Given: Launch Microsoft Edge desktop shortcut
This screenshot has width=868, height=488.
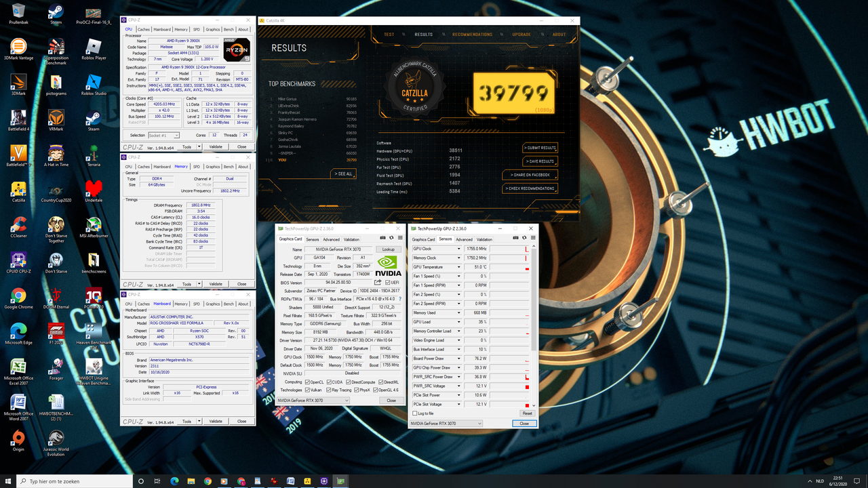Looking at the screenshot, I should 18,335.
